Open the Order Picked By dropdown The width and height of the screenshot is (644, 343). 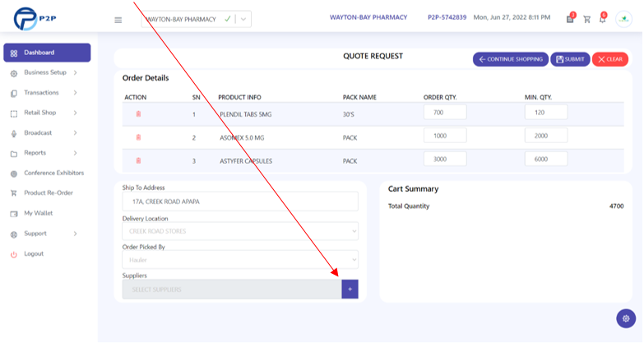(x=240, y=260)
